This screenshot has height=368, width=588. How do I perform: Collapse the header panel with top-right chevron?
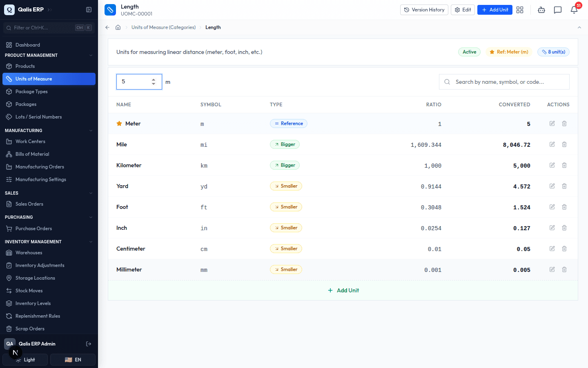coord(579,27)
